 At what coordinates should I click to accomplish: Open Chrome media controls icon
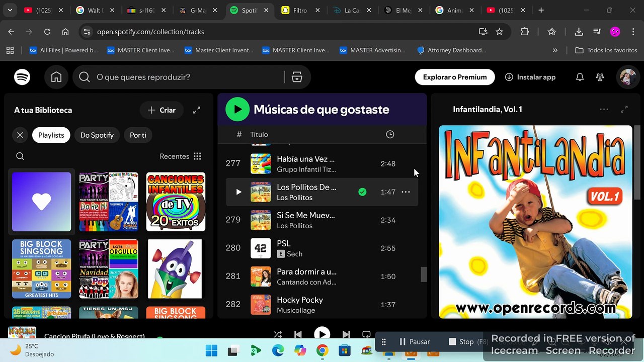pyautogui.click(x=597, y=32)
